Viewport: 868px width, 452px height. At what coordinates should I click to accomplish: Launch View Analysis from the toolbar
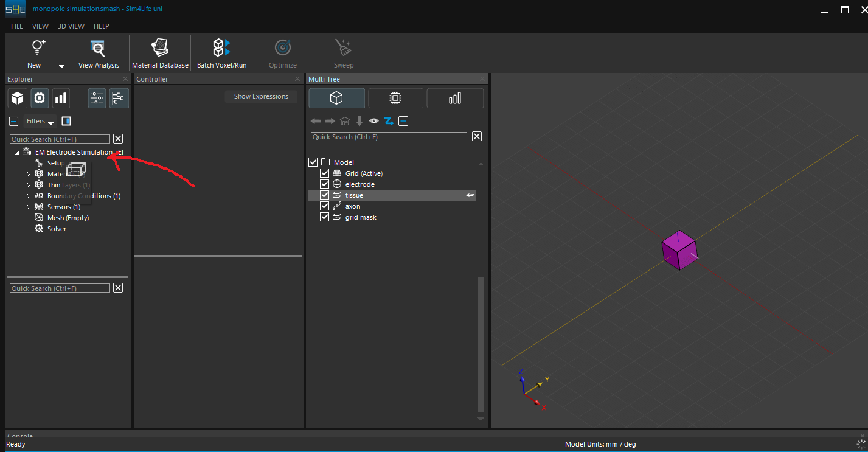(x=99, y=54)
